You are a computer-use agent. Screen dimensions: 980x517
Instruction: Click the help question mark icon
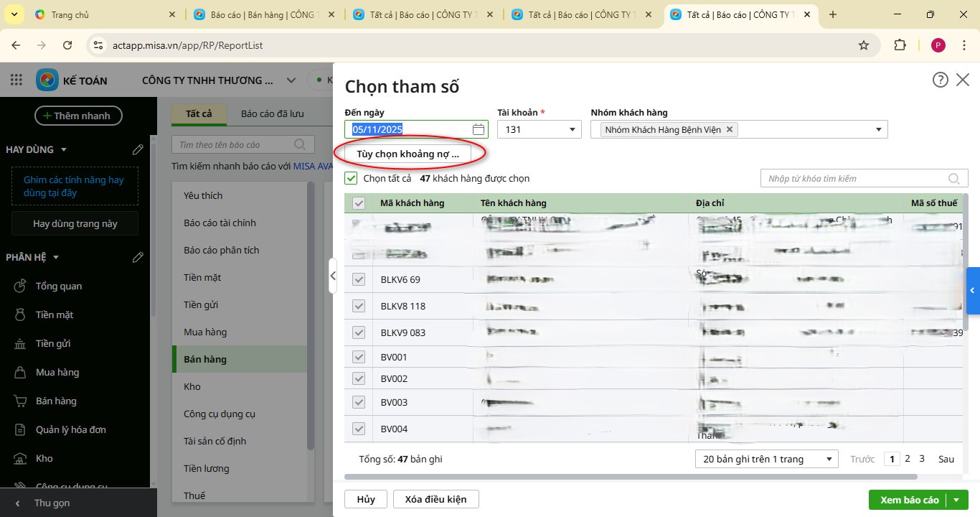[940, 80]
